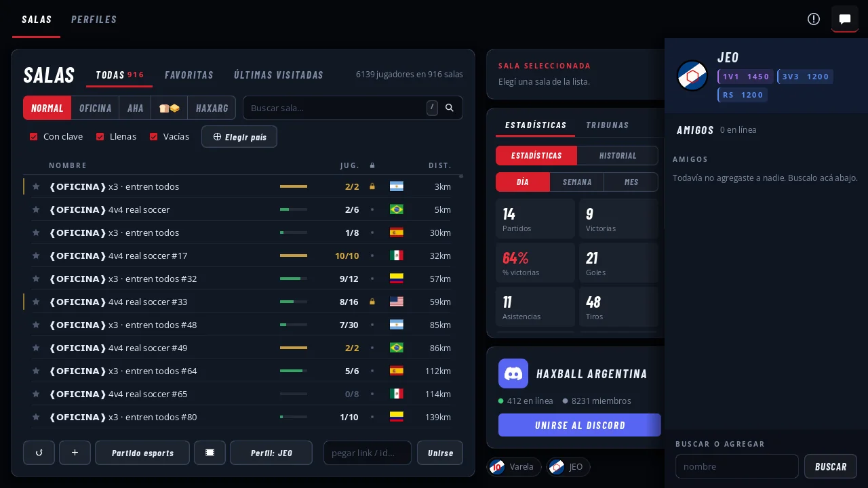Screen dimensions: 868x488
Task: Focus the 'nombre' friend search field
Action: [x=737, y=466]
